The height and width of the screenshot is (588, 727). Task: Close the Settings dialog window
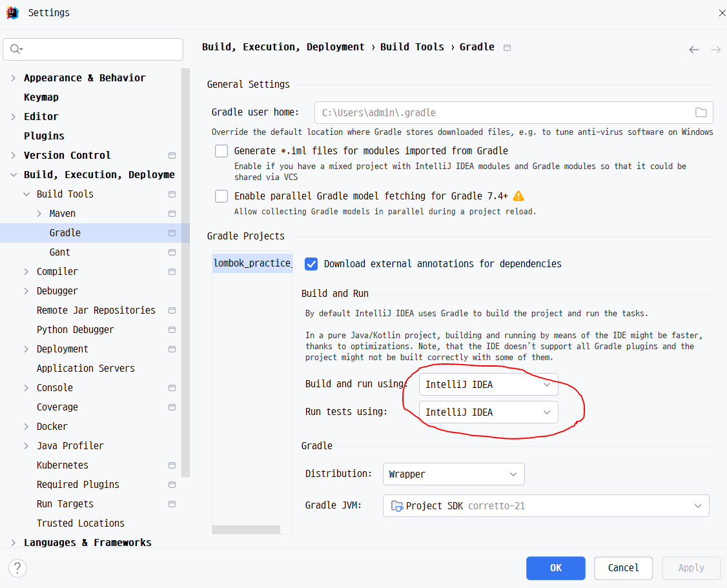pos(722,13)
